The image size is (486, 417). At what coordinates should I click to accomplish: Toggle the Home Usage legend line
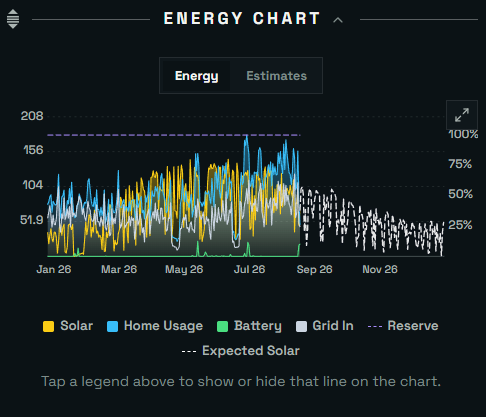click(x=155, y=326)
